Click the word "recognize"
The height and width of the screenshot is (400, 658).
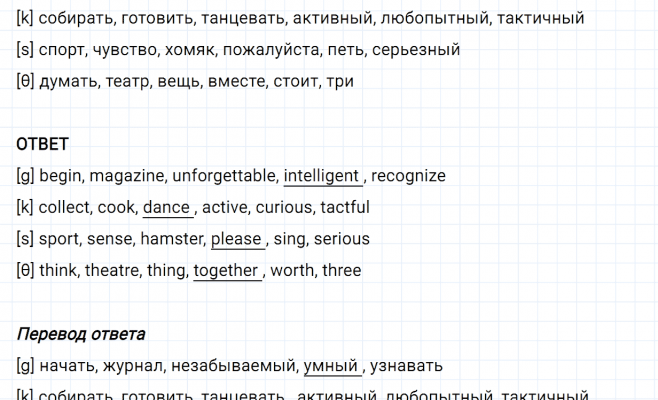click(408, 176)
